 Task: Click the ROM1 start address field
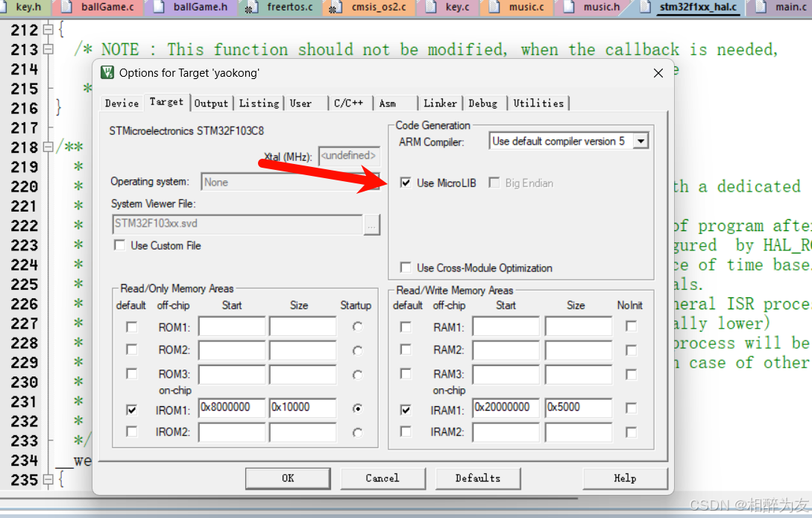[x=232, y=326]
